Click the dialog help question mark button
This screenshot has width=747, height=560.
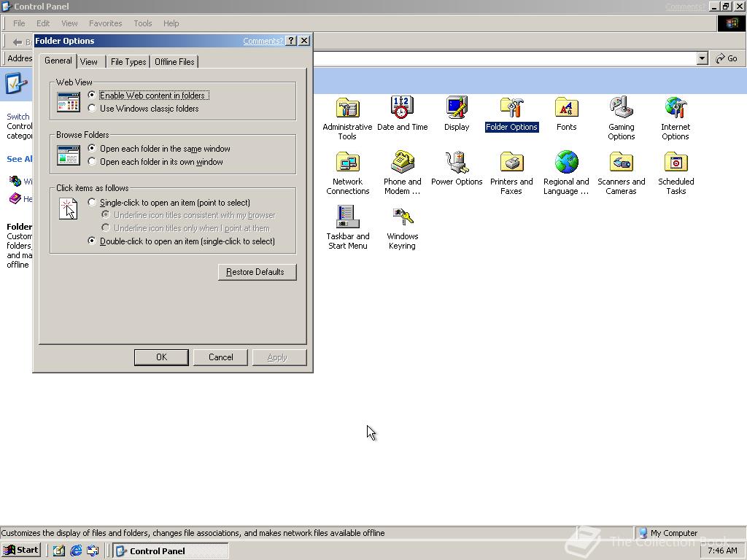(290, 41)
